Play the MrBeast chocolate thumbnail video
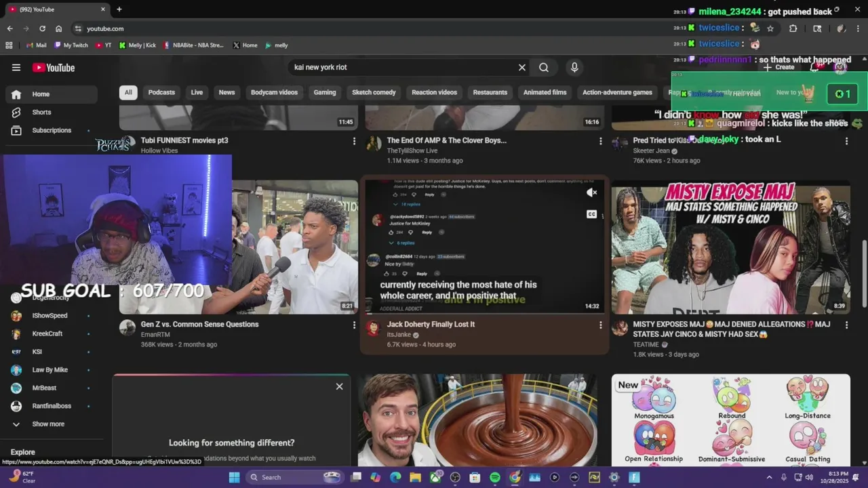Viewport: 868px width, 488px height. coord(478,420)
